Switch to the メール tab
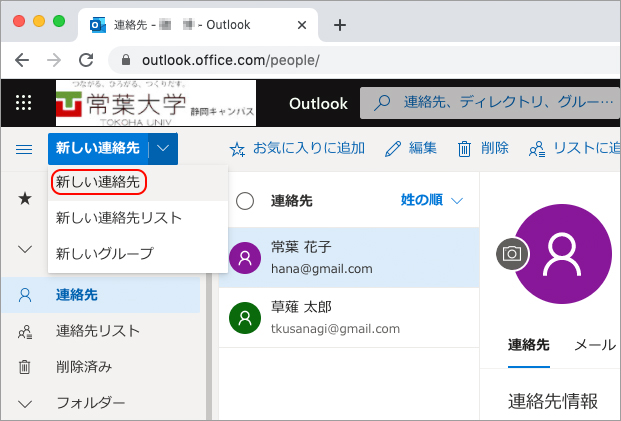 (x=594, y=345)
